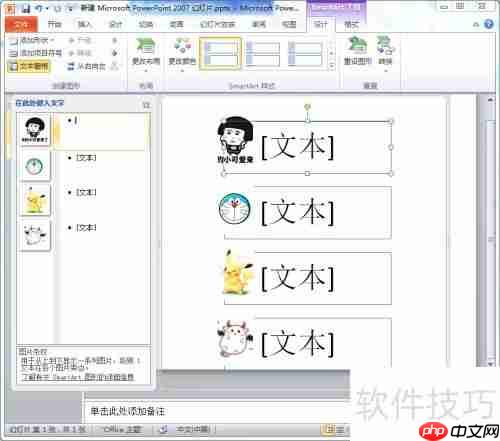
Task: Open the 更改布局 change layout dropdown
Action: [x=146, y=54]
